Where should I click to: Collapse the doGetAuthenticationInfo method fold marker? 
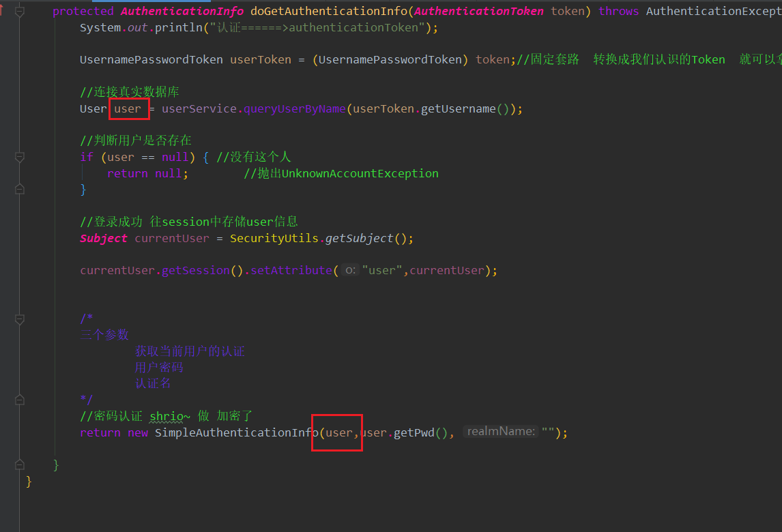[x=20, y=12]
